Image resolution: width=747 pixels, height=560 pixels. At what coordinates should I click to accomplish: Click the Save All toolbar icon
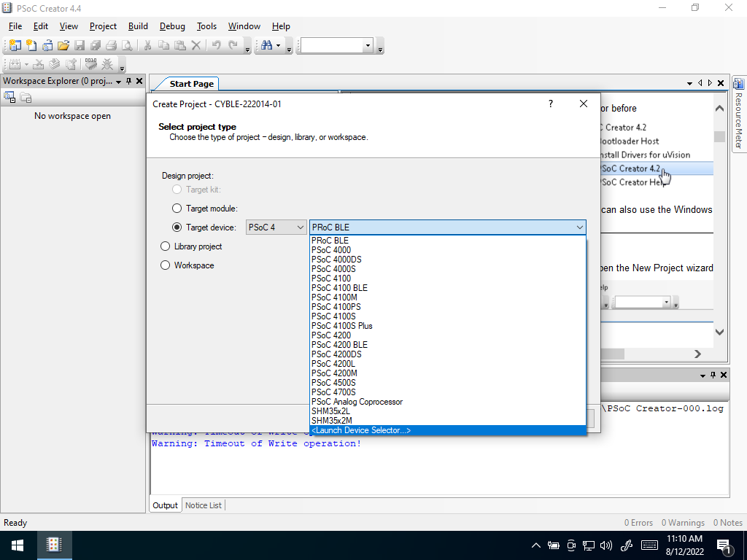[96, 45]
